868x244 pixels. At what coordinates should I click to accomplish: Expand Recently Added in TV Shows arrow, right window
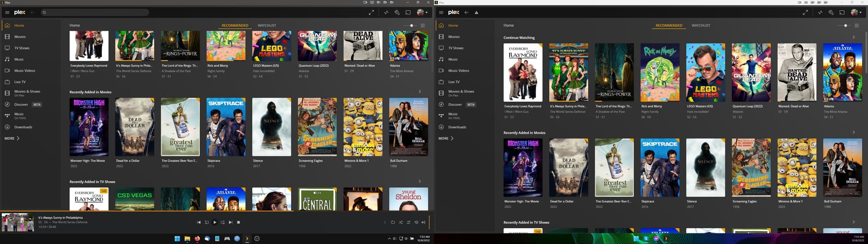click(x=854, y=222)
